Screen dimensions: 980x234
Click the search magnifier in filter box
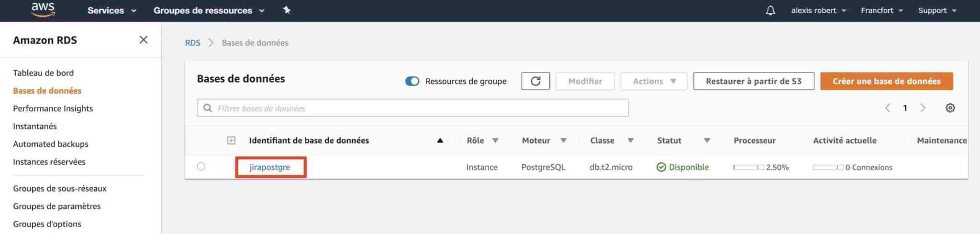pos(208,108)
